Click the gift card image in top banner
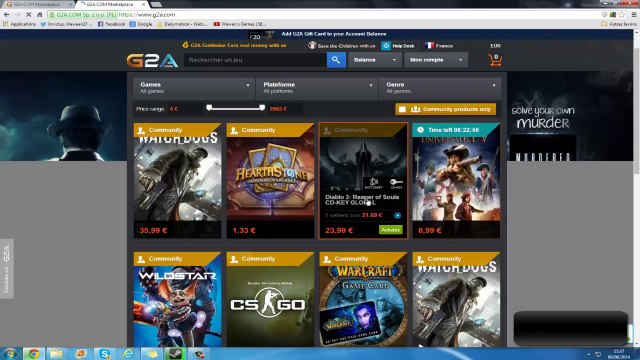Viewport: 640px width, 360px height. tap(262, 35)
